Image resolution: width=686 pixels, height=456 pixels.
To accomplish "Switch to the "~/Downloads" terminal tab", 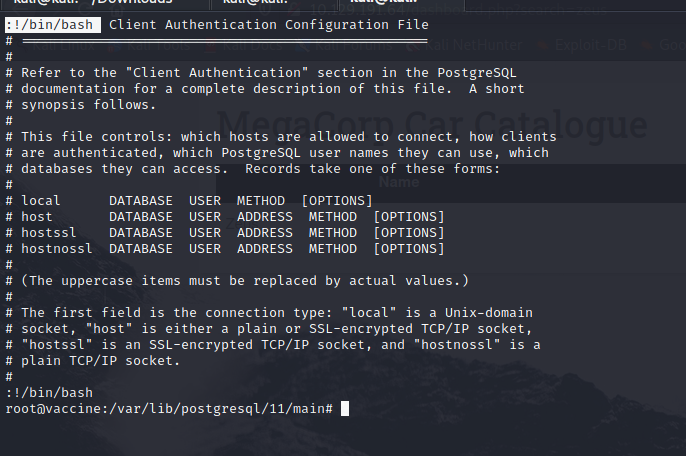I will click(x=105, y=4).
